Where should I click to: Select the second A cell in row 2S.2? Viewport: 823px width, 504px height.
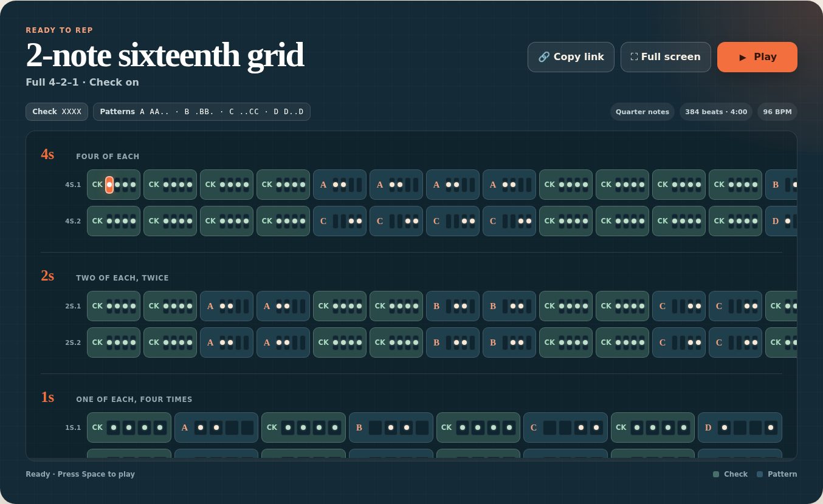(283, 342)
